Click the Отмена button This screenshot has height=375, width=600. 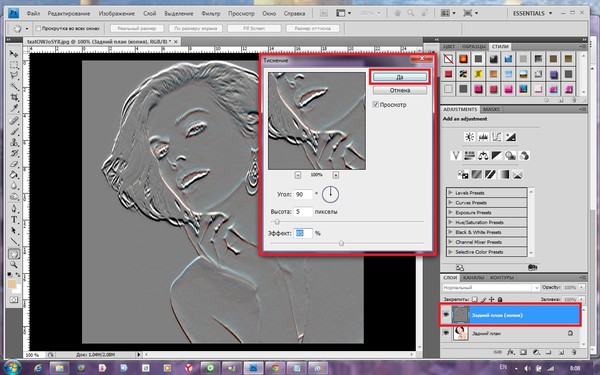coord(399,90)
